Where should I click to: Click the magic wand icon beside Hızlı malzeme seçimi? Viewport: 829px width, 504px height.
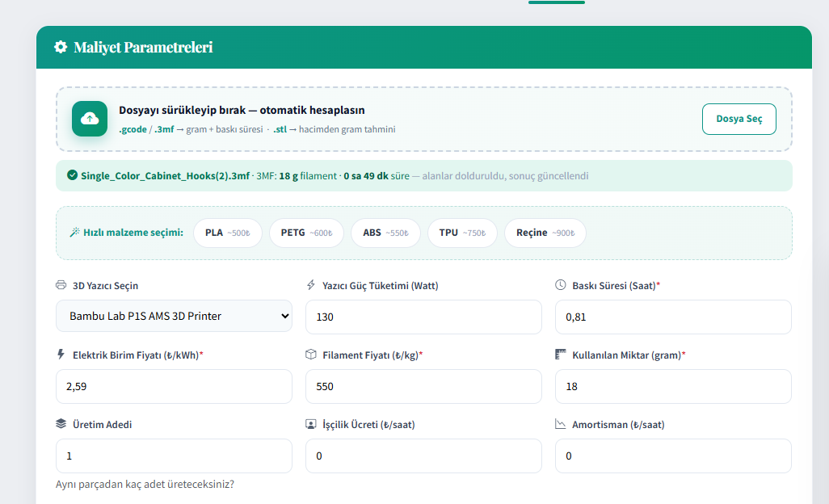pyautogui.click(x=74, y=233)
